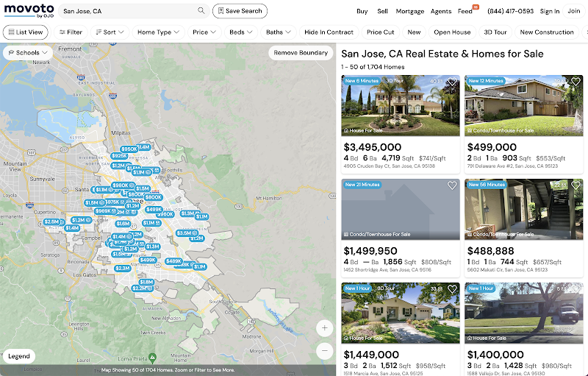Image resolution: width=588 pixels, height=376 pixels.
Task: Click Sign In
Action: (549, 11)
